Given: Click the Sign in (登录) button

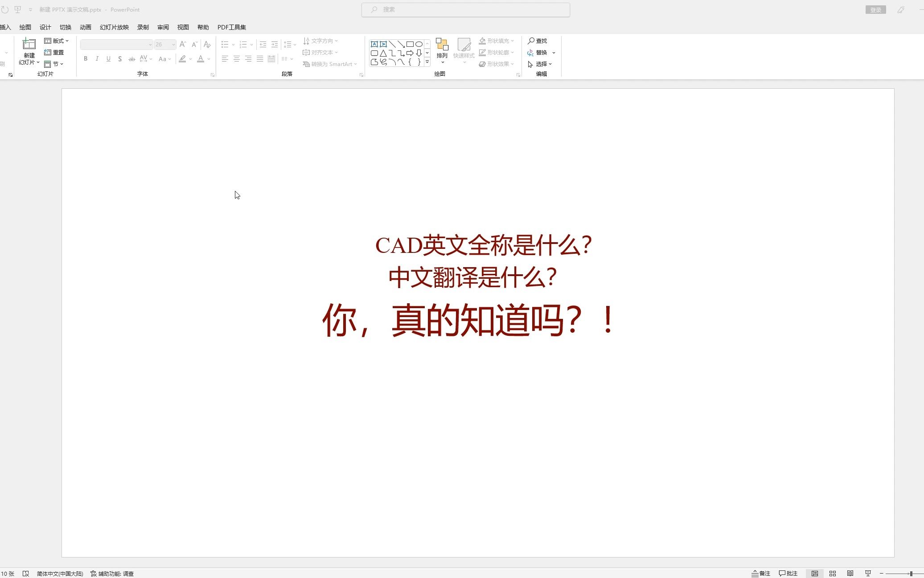Looking at the screenshot, I should click(x=875, y=10).
